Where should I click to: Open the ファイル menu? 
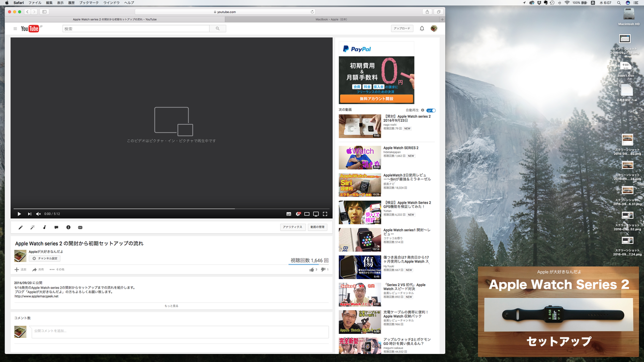[35, 3]
